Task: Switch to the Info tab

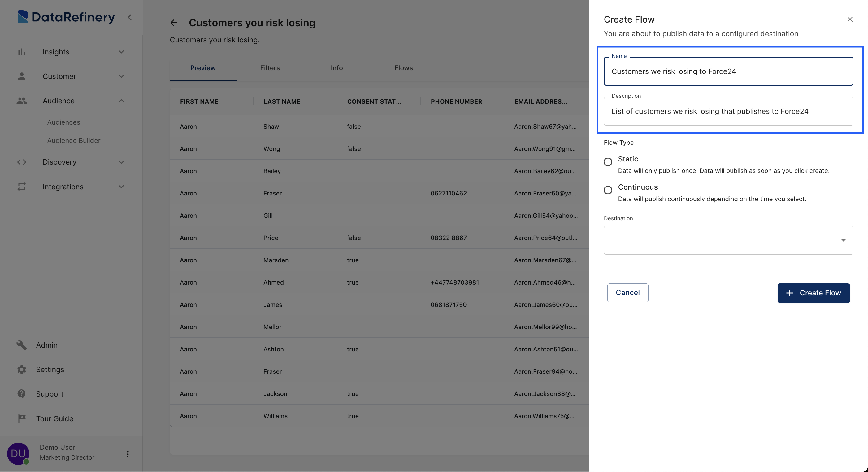Action: coord(336,68)
